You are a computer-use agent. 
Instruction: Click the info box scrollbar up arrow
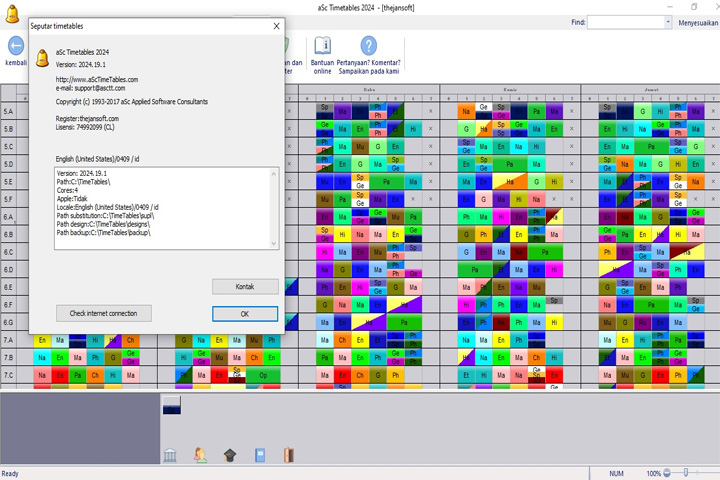point(274,174)
